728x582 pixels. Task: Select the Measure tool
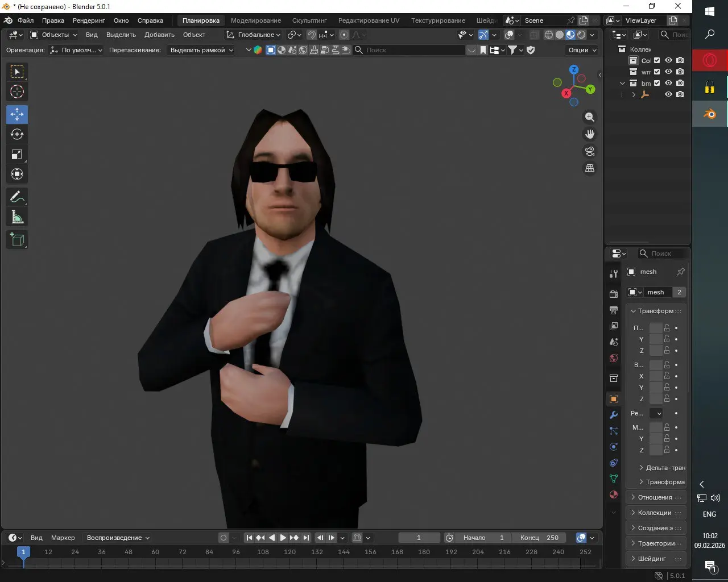[x=17, y=217]
